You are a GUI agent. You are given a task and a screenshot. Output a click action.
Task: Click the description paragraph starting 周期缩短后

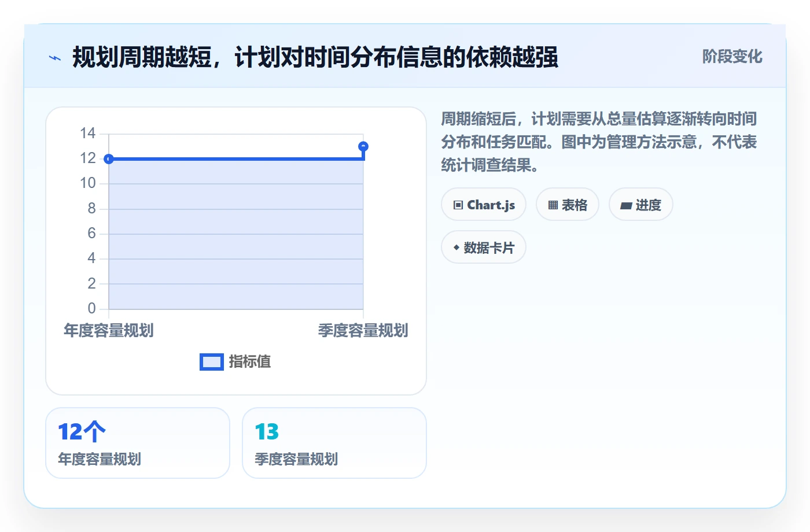599,142
